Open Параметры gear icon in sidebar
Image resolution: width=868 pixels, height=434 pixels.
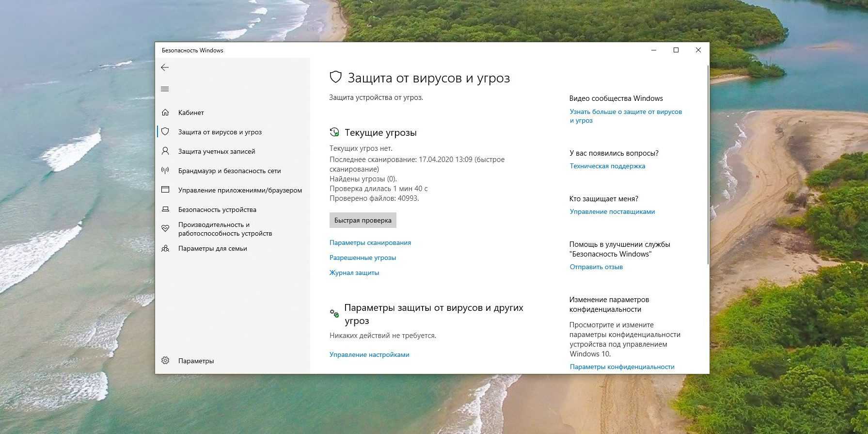click(x=165, y=361)
